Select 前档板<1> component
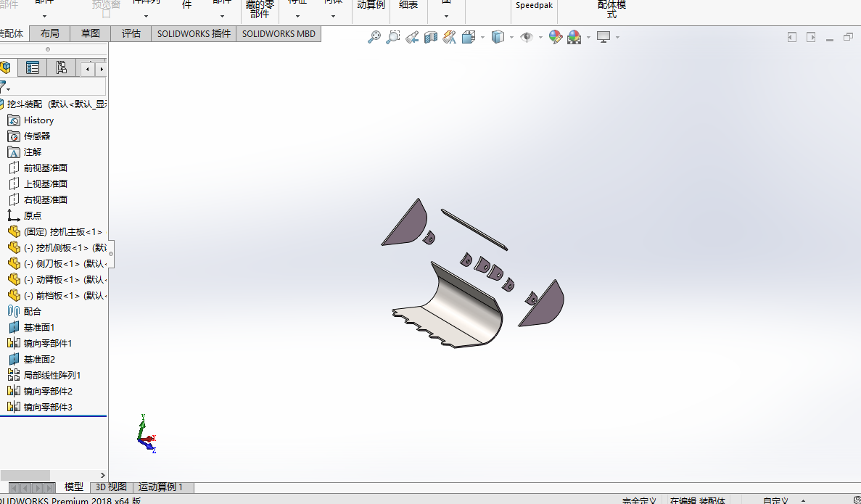861x504 pixels. point(57,295)
